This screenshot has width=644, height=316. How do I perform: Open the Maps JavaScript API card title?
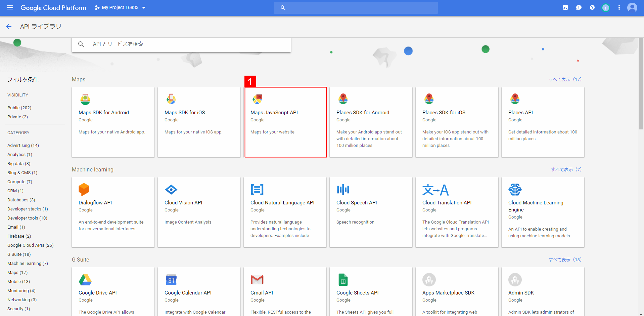click(274, 113)
